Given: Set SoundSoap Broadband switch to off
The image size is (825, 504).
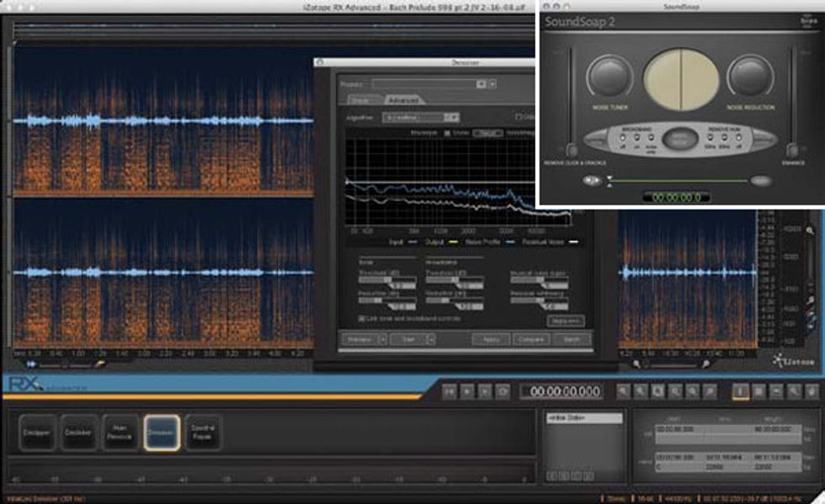Looking at the screenshot, I should (623, 138).
